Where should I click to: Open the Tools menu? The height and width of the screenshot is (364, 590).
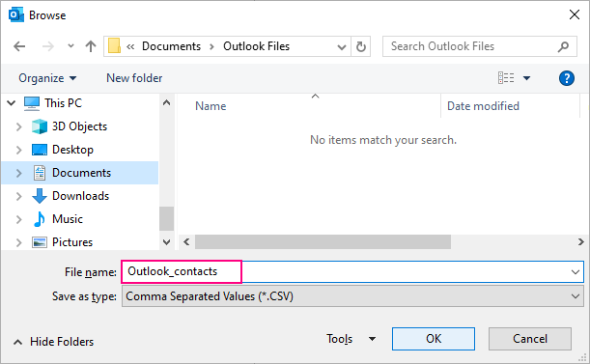coord(351,339)
